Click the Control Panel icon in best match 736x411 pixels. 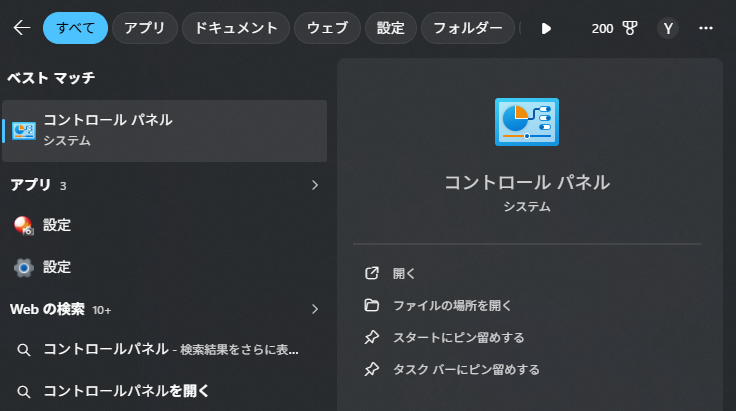[x=23, y=131]
